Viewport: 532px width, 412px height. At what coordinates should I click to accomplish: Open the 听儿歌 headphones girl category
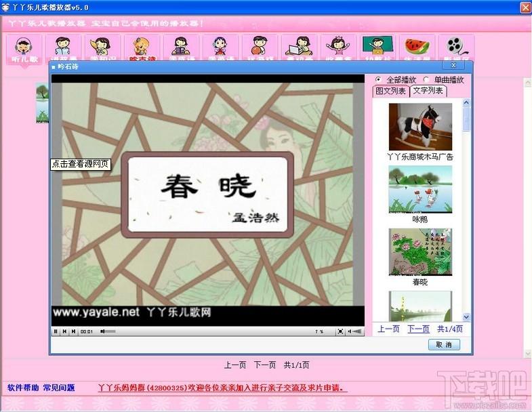tap(24, 49)
